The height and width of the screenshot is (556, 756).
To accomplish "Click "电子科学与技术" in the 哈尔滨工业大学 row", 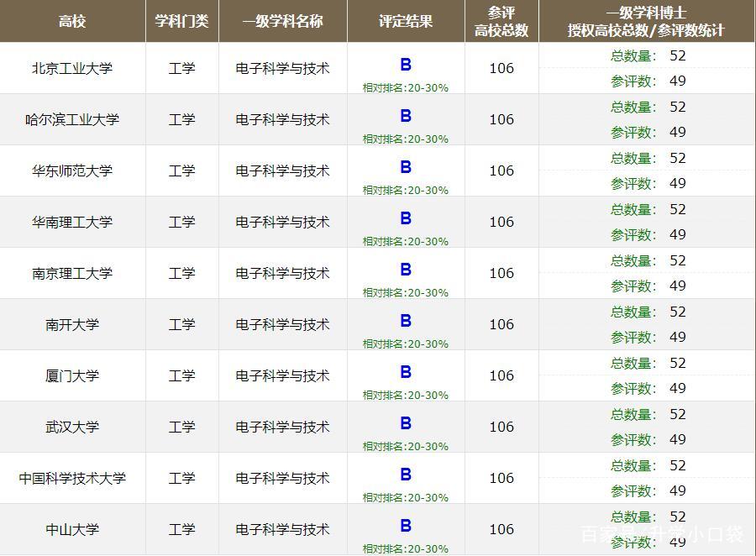I will point(282,119).
